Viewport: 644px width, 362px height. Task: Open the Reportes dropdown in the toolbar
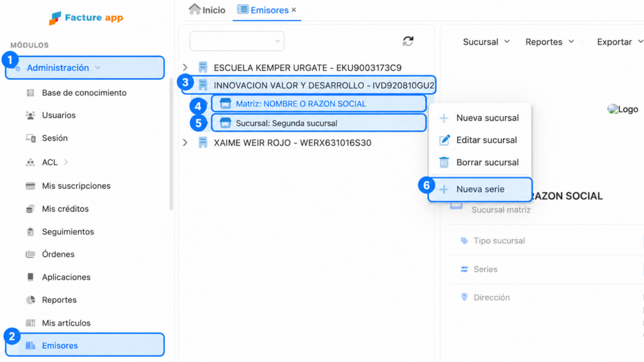tap(550, 42)
